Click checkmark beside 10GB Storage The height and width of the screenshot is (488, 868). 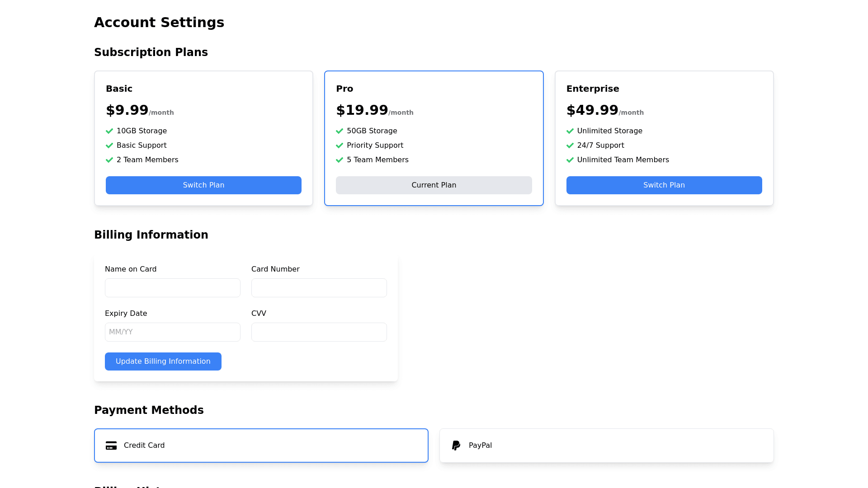[x=109, y=131]
